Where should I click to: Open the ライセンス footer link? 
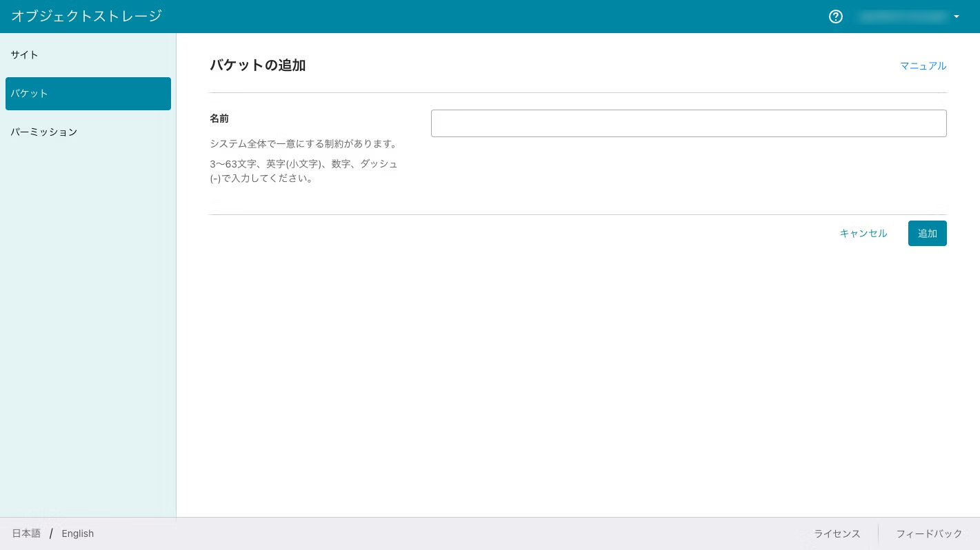click(x=837, y=533)
